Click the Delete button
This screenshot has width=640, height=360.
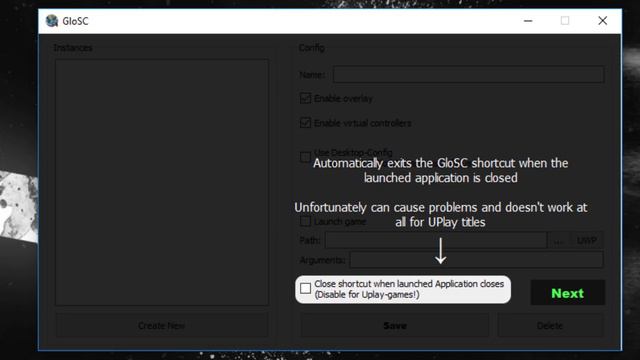[550, 325]
